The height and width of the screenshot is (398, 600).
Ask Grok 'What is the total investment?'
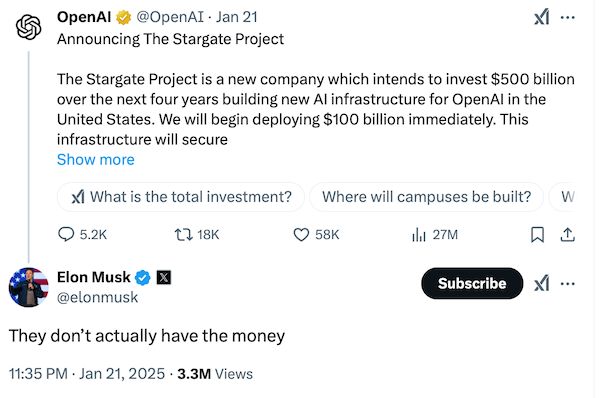click(x=181, y=197)
